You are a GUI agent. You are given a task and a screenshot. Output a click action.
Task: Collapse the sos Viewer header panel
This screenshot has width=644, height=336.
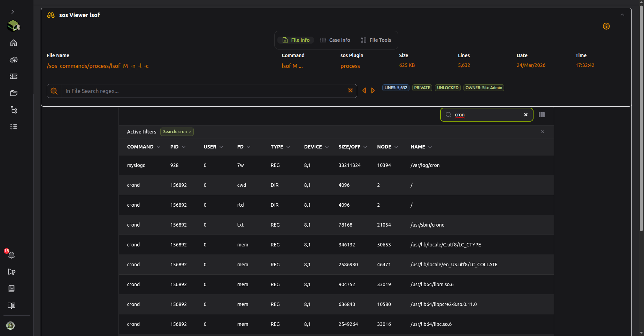point(622,15)
